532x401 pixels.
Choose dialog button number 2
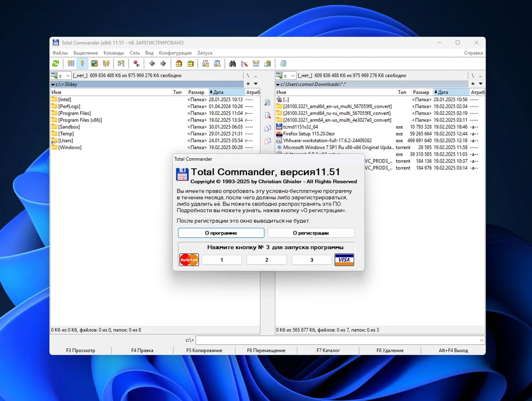[267, 260]
